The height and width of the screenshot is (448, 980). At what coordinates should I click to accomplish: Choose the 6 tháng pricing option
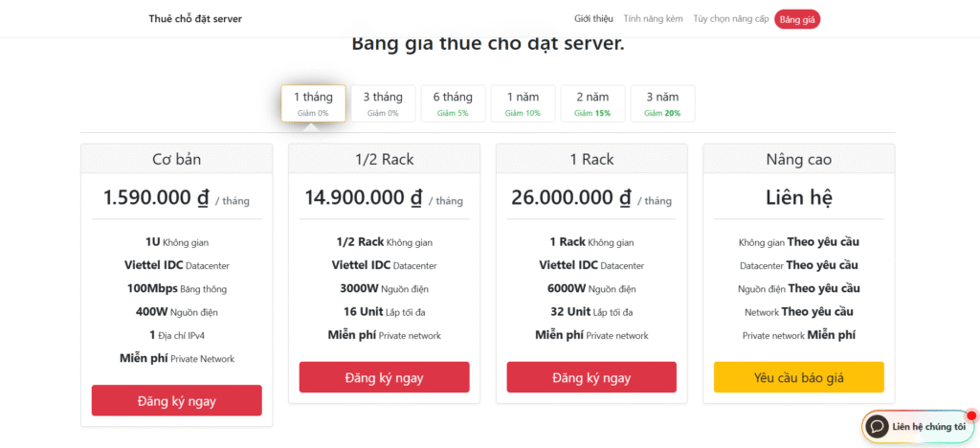click(x=453, y=103)
